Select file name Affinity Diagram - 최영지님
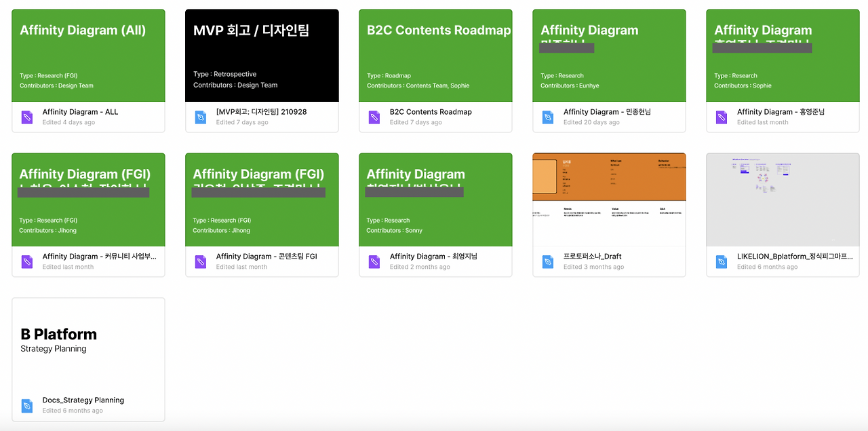This screenshot has width=868, height=431. [x=433, y=257]
